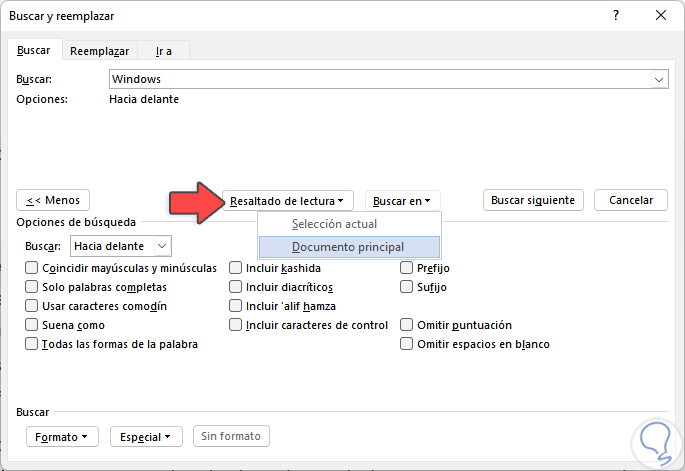The height and width of the screenshot is (471, 685).
Task: Open the Formato dropdown button
Action: point(62,437)
